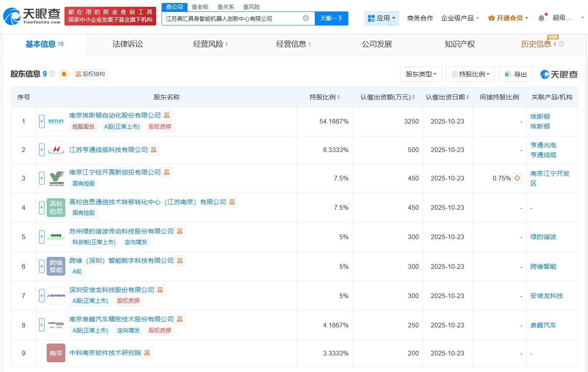The height and width of the screenshot is (372, 588).
Task: Open the 股权结构 equity structure view
Action: [90, 74]
